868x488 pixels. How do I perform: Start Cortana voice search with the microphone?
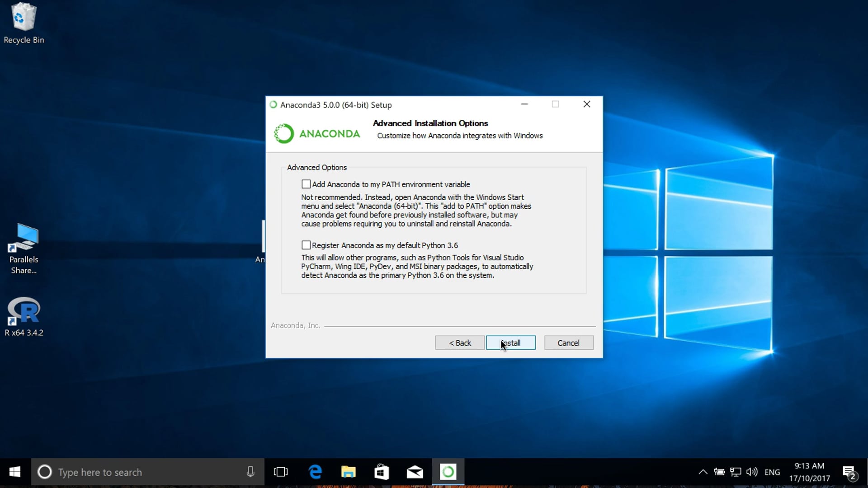pos(250,472)
